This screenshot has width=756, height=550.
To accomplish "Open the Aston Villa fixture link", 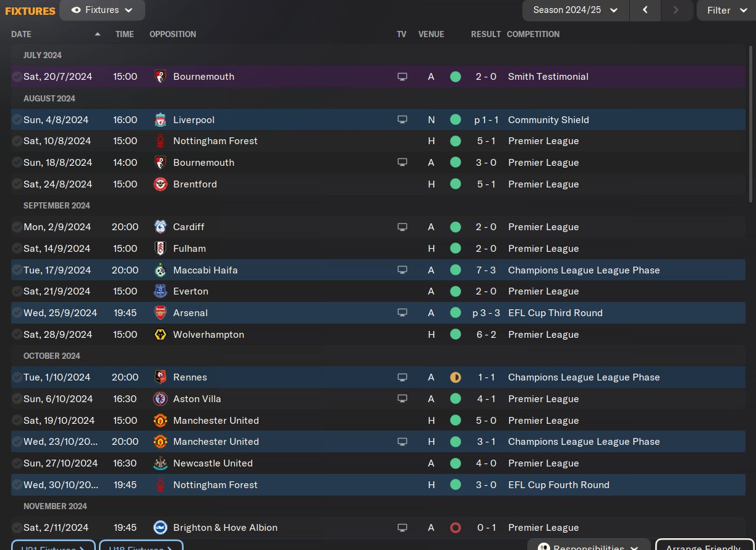I will click(197, 399).
